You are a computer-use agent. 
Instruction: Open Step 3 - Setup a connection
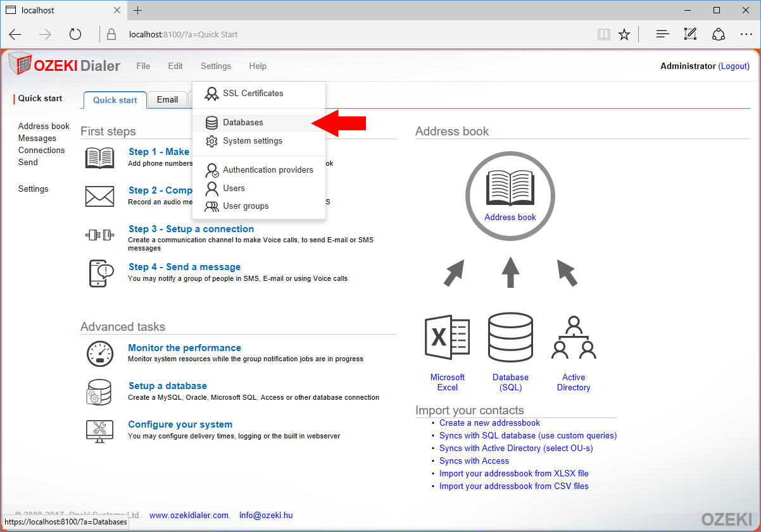(191, 229)
